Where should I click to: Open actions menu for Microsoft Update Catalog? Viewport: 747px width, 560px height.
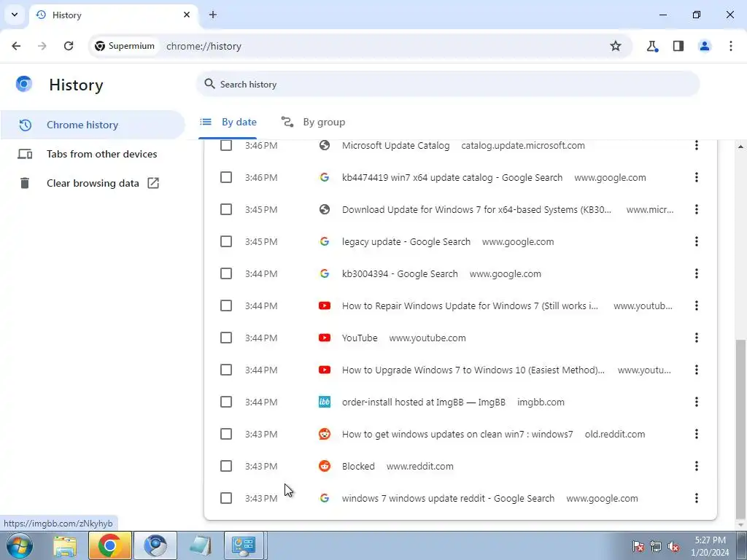point(697,145)
